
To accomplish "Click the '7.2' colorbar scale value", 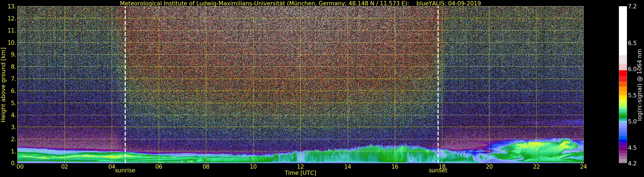I will [632, 6].
